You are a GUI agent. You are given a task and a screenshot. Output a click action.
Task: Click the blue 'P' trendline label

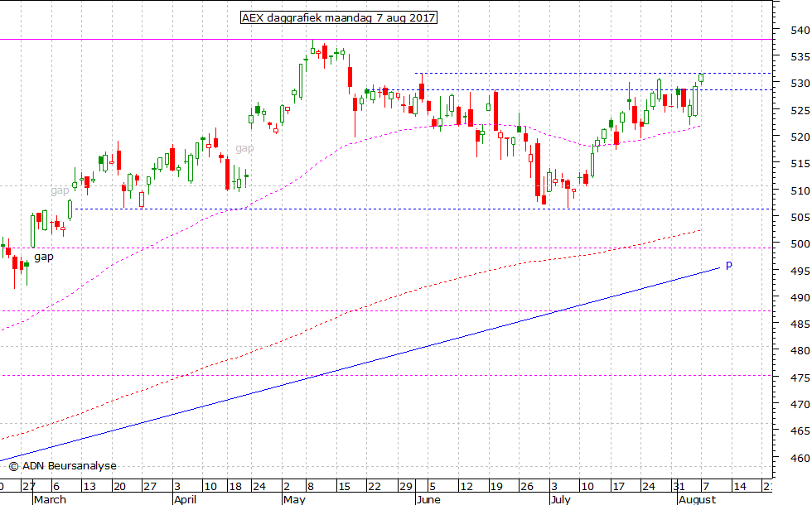(728, 266)
